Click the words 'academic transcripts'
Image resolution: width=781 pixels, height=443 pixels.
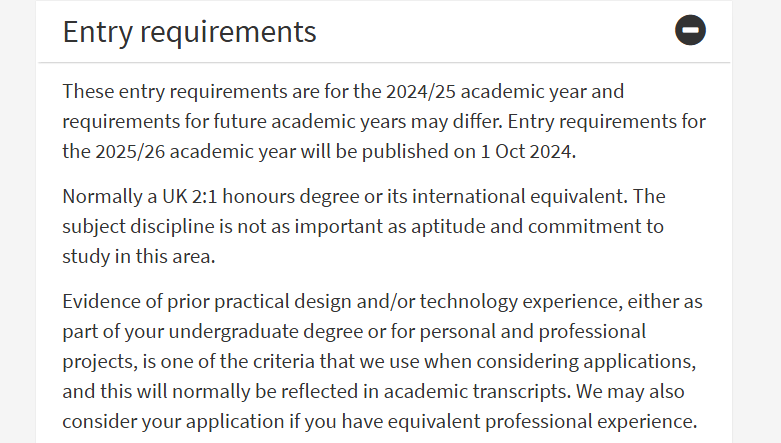pyautogui.click(x=476, y=392)
